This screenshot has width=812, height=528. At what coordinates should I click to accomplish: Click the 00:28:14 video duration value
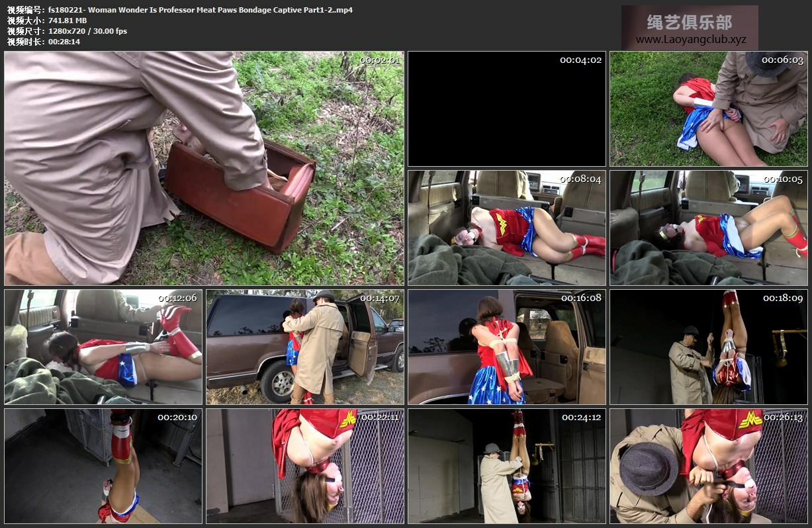pyautogui.click(x=64, y=42)
